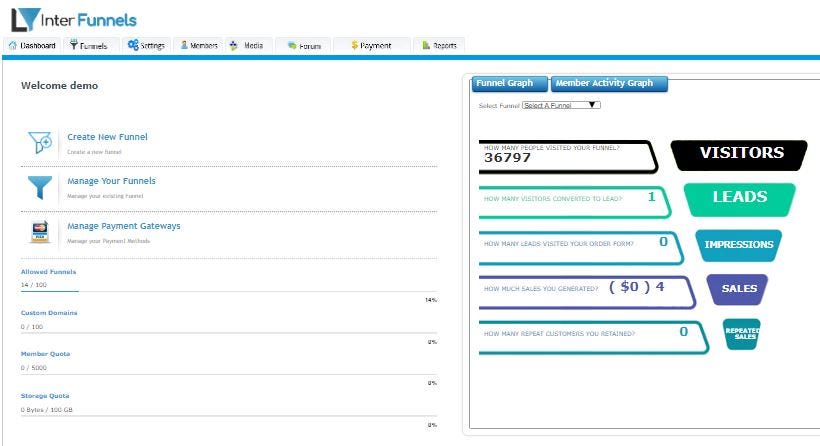
Task: Click the visitor count 36797
Action: (507, 158)
